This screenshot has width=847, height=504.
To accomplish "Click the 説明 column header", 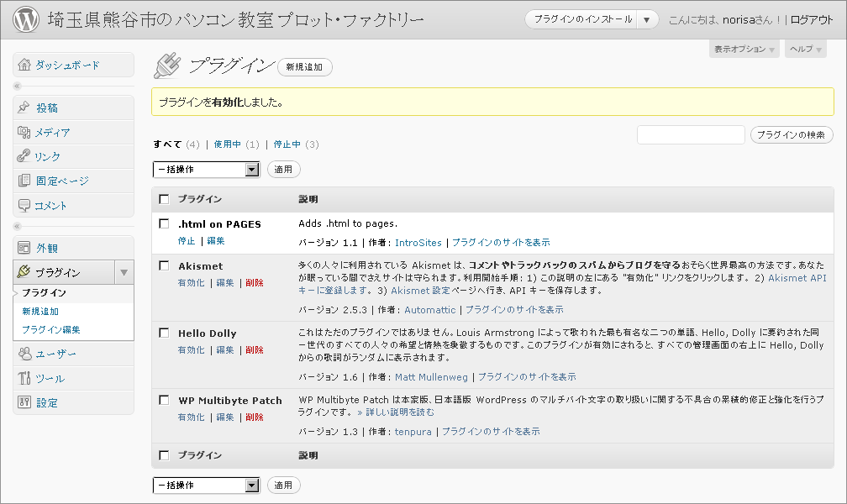I will 308,199.
